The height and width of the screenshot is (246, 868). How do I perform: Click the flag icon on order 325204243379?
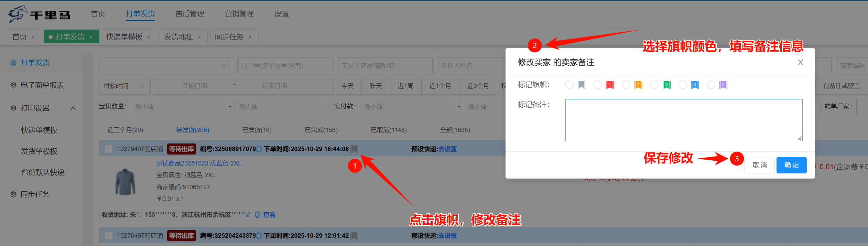click(x=354, y=236)
